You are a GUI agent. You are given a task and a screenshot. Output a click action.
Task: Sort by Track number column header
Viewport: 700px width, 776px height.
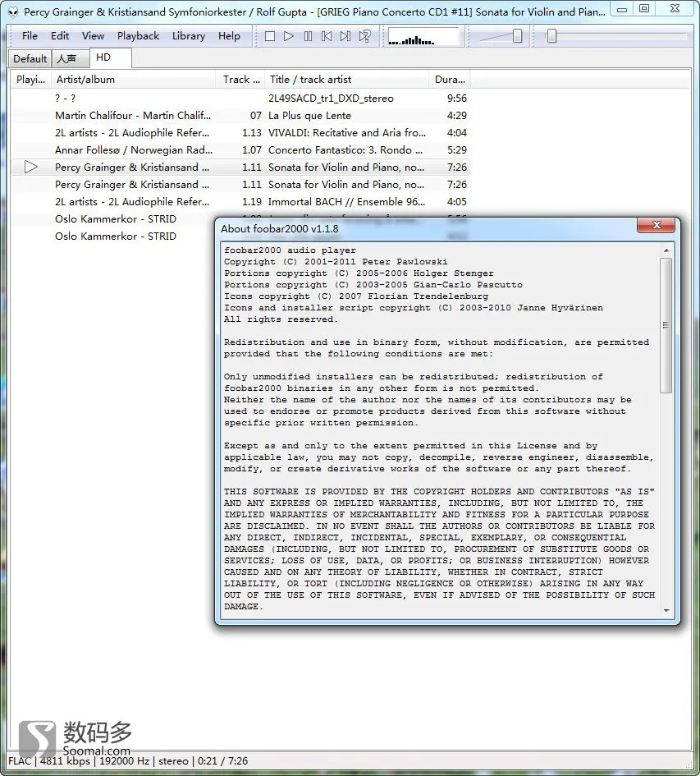click(x=241, y=80)
